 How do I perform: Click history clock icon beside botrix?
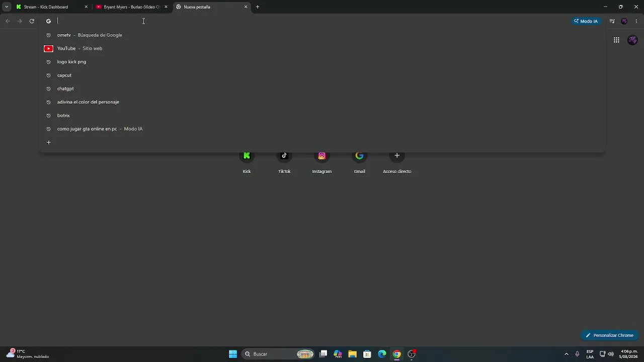(49, 116)
